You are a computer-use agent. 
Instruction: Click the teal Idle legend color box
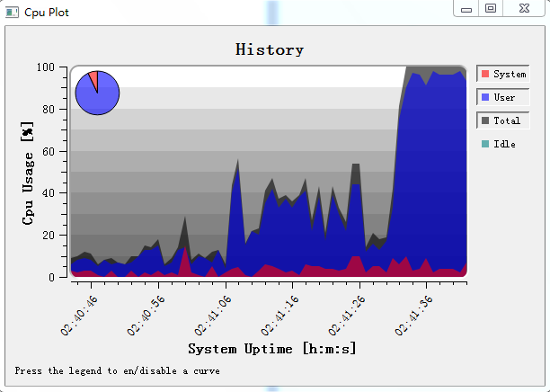tap(486, 144)
